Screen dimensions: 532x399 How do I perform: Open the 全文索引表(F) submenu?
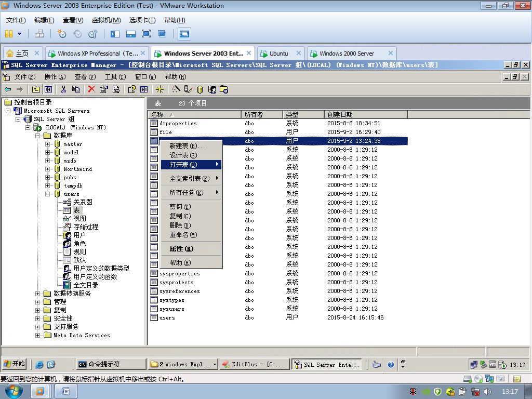(x=191, y=179)
